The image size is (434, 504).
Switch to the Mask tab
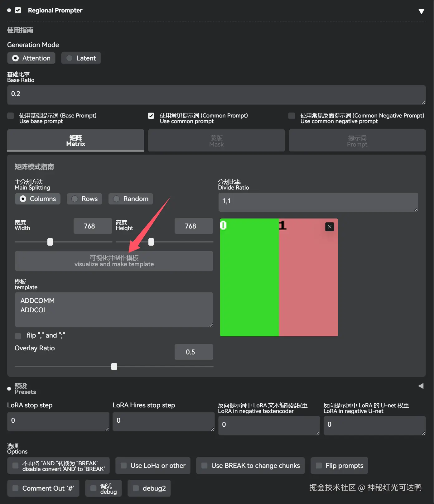coord(216,141)
